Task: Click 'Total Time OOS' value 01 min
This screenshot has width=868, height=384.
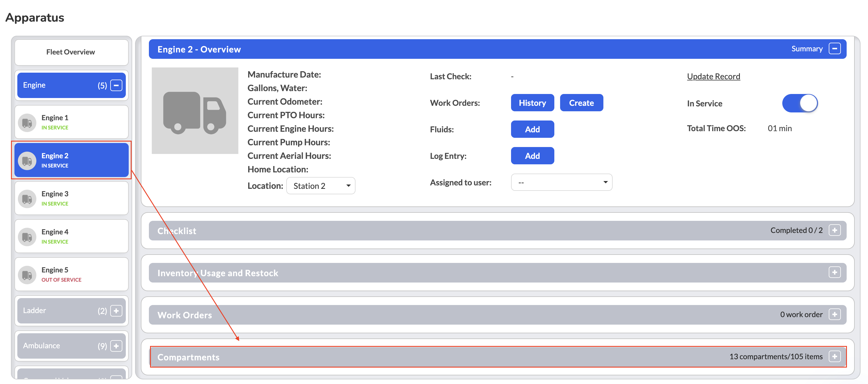Action: 779,128
